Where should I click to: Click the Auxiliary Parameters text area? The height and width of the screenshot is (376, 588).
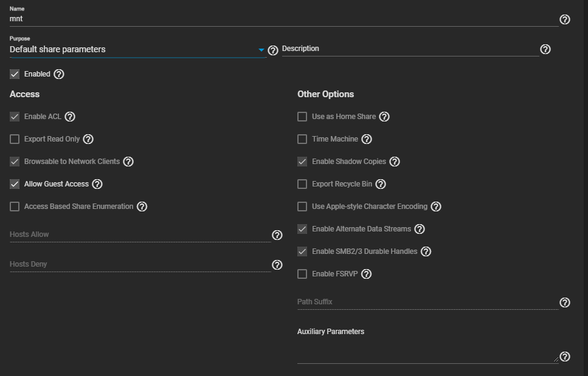[427, 354]
